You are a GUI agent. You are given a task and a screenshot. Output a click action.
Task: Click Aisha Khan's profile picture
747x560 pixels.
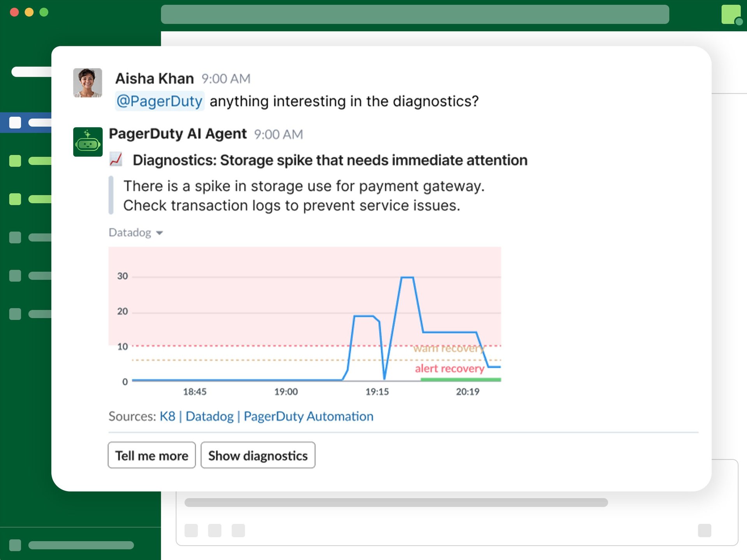(88, 83)
